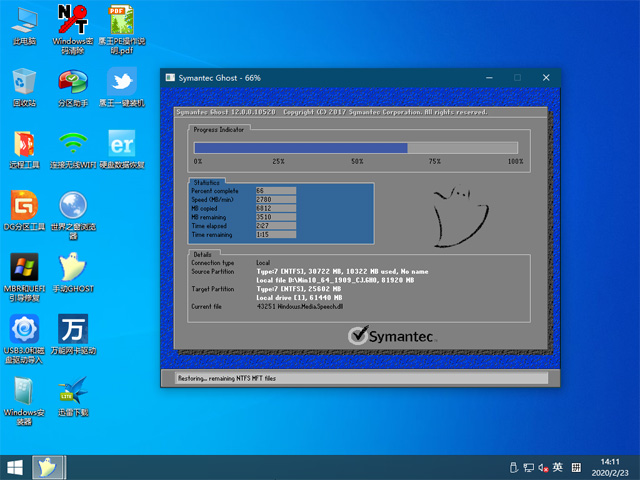Click the Target Partition Type:7 25602 MB line
Viewport: 640px width, 480px height.
pyautogui.click(x=298, y=289)
